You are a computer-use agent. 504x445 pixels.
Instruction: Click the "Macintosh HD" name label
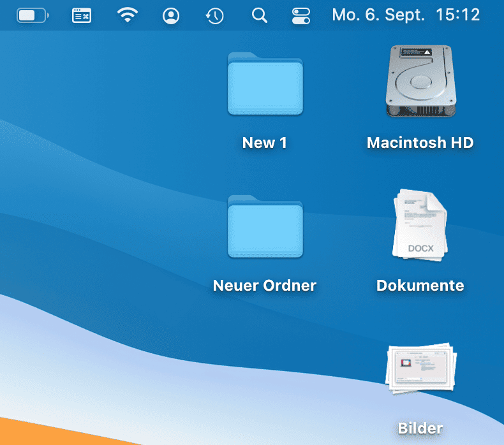point(420,143)
